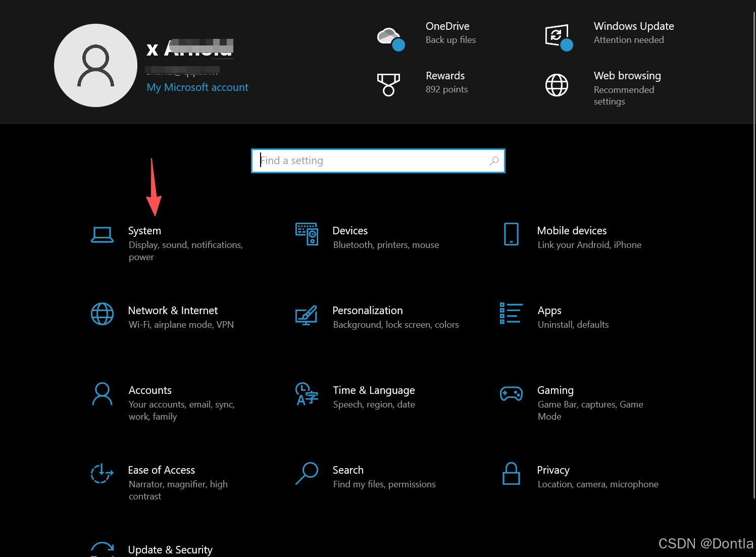Click 'Game Bar, captures, Game Mode' description
Viewport: 756px width, 557px height.
(x=590, y=411)
